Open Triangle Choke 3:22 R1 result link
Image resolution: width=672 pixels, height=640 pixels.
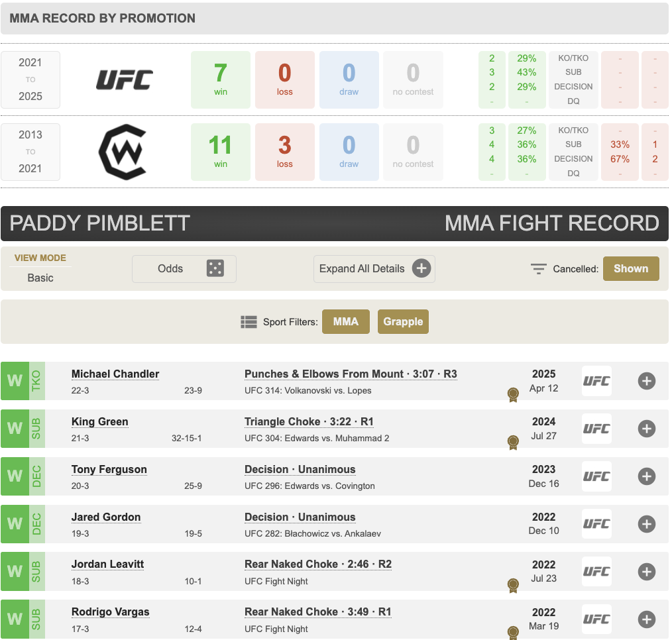pos(309,421)
